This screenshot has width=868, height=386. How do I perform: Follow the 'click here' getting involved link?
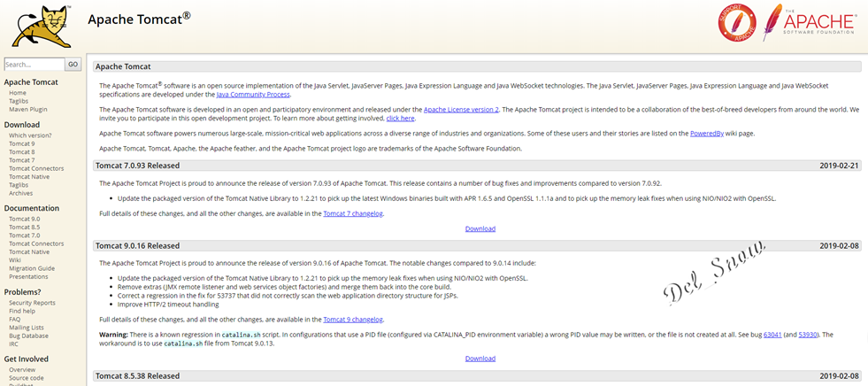[x=400, y=119]
